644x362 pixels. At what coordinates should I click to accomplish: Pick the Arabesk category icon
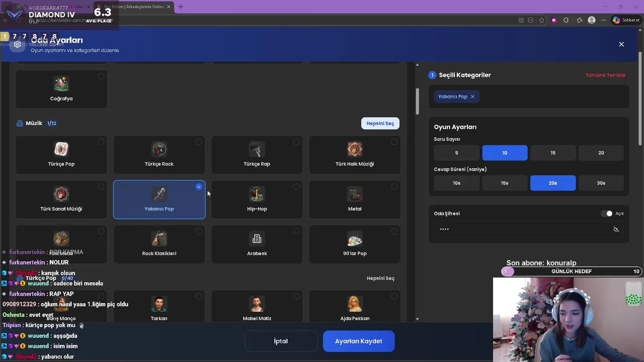pos(257,238)
